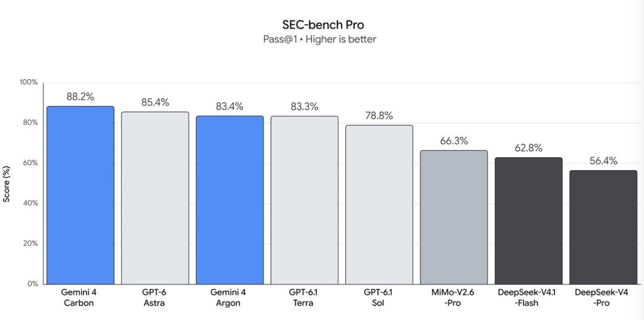644x320 pixels.
Task: Click the Gemini 4 Argon blue bar
Action: click(230, 200)
